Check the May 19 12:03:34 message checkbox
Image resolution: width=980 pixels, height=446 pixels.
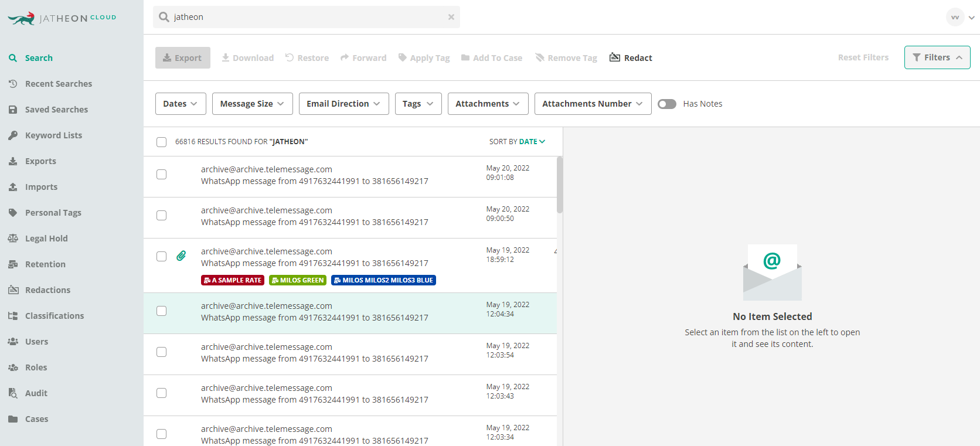click(161, 434)
